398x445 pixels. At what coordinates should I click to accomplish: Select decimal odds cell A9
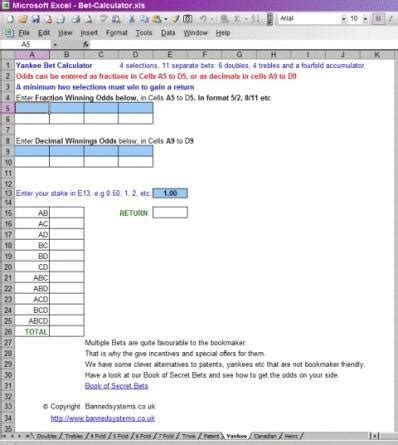(32, 151)
